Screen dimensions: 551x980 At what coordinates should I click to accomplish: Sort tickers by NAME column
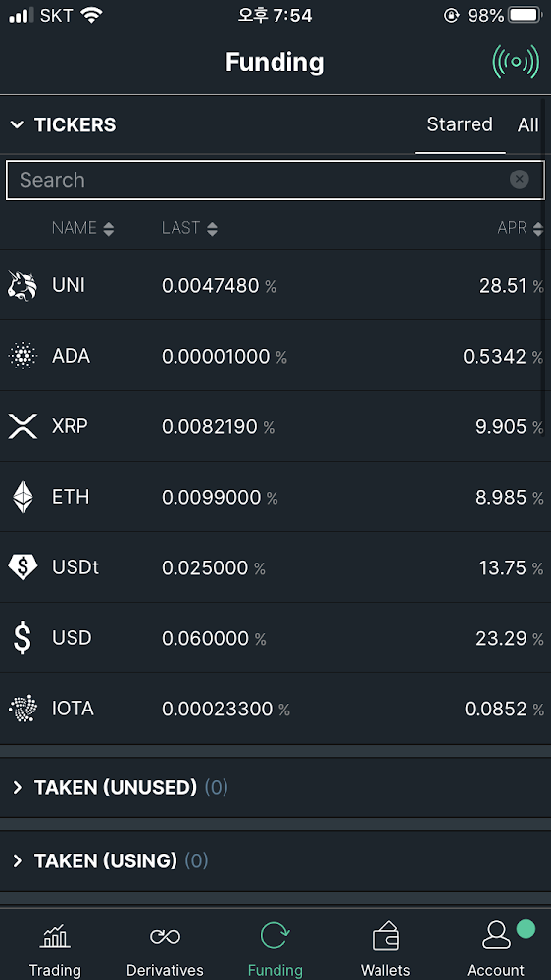[x=82, y=228]
